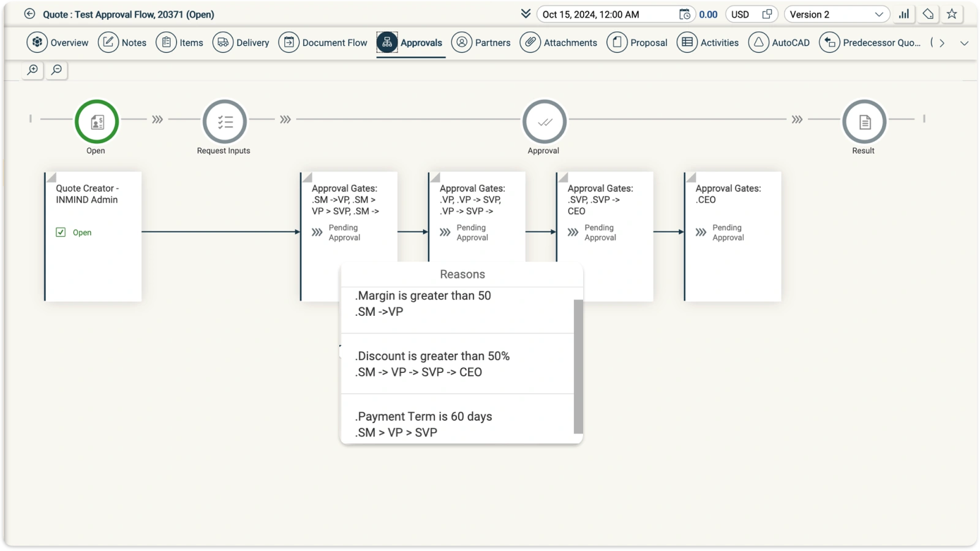Click the triple chevron after Request Inputs

(285, 119)
